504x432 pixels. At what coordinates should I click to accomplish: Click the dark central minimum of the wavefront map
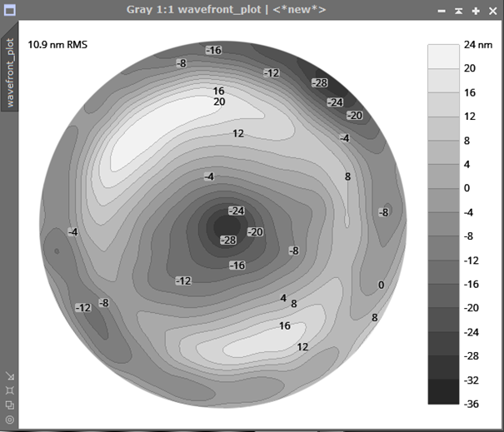pos(227,226)
